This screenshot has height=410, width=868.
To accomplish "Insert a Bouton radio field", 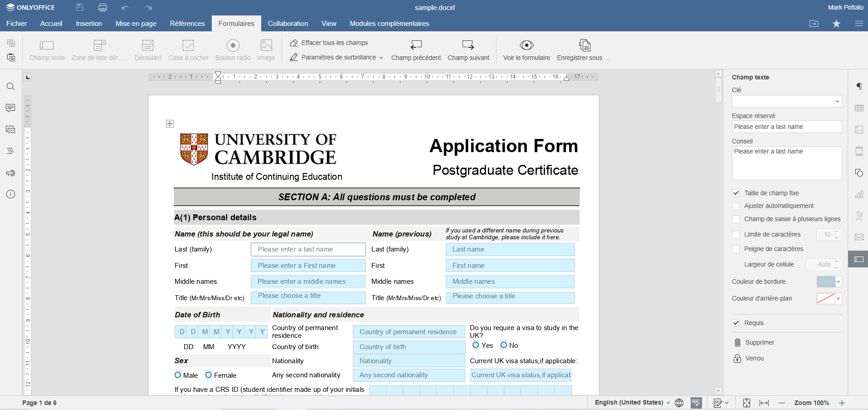I will click(233, 50).
